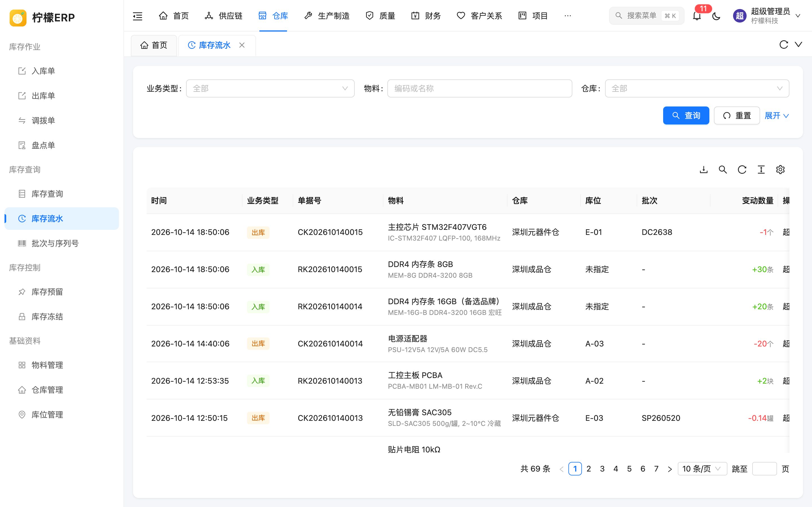Click the 重置 reset button
The image size is (812, 507).
tap(737, 116)
